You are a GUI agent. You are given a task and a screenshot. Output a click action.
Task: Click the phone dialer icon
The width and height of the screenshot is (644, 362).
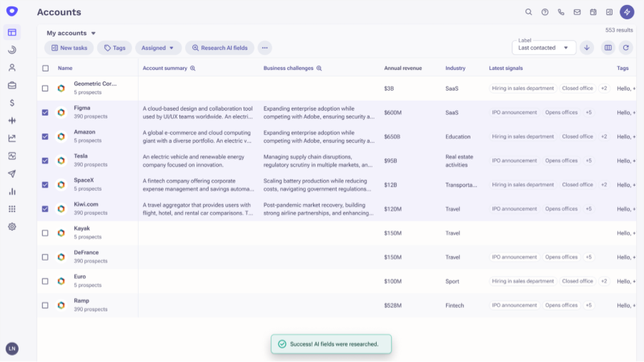tap(560, 12)
